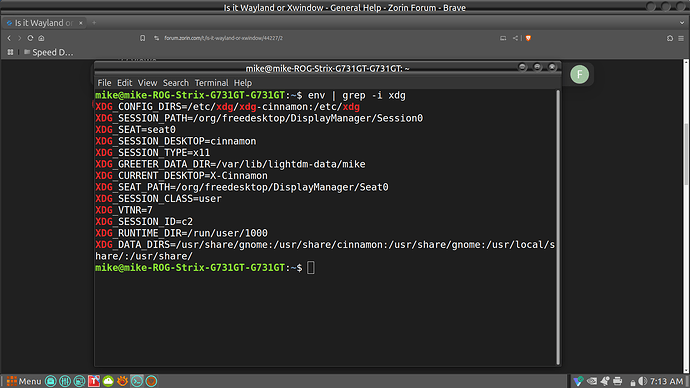This screenshot has height=388, width=690.
Task: Click the terminal vertical scrollbar
Action: 558,227
